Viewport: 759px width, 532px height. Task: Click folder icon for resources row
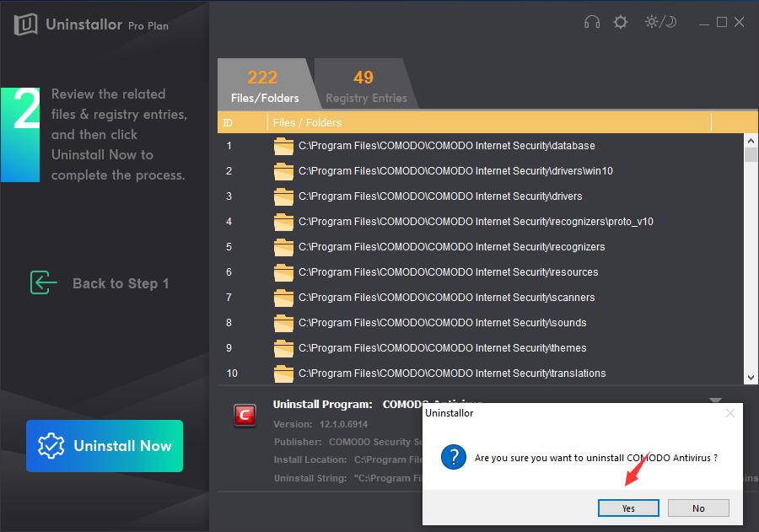coord(283,272)
